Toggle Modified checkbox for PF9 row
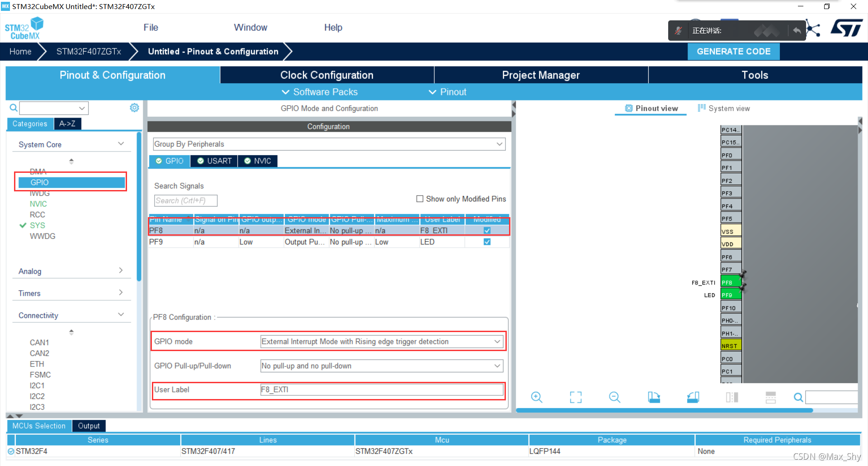 tap(487, 242)
